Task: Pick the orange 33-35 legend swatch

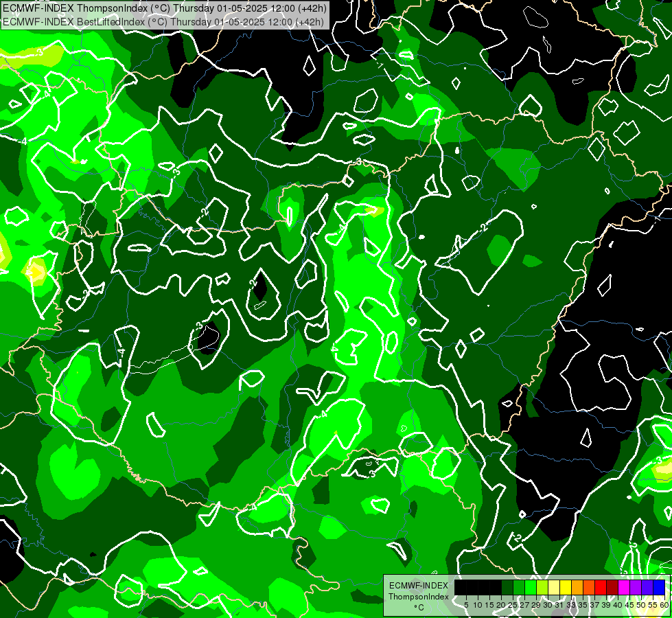Action: coord(577,587)
